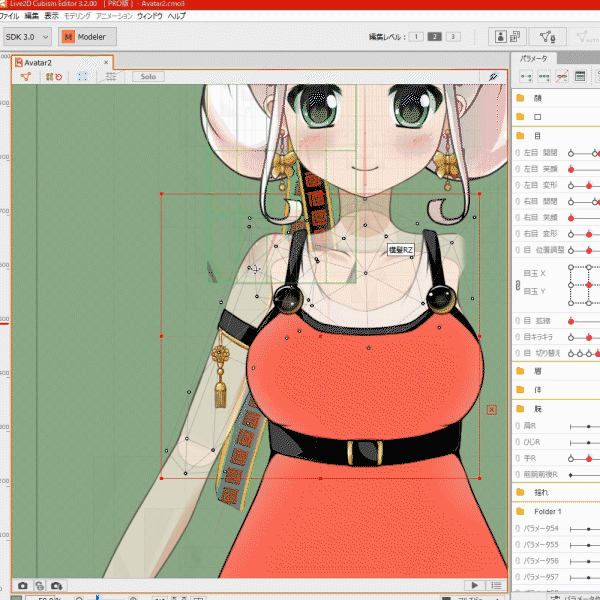This screenshot has width=600, height=600.
Task: Click the 手R parameter slider
Action: click(x=585, y=458)
